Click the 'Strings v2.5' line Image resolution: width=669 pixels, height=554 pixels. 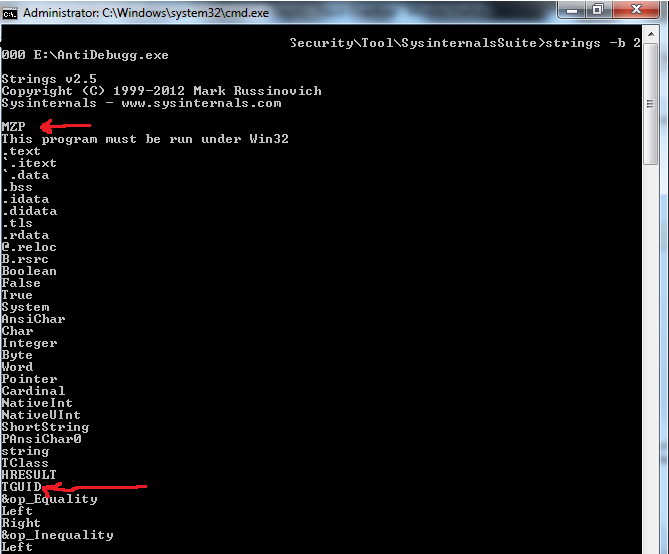(49, 79)
